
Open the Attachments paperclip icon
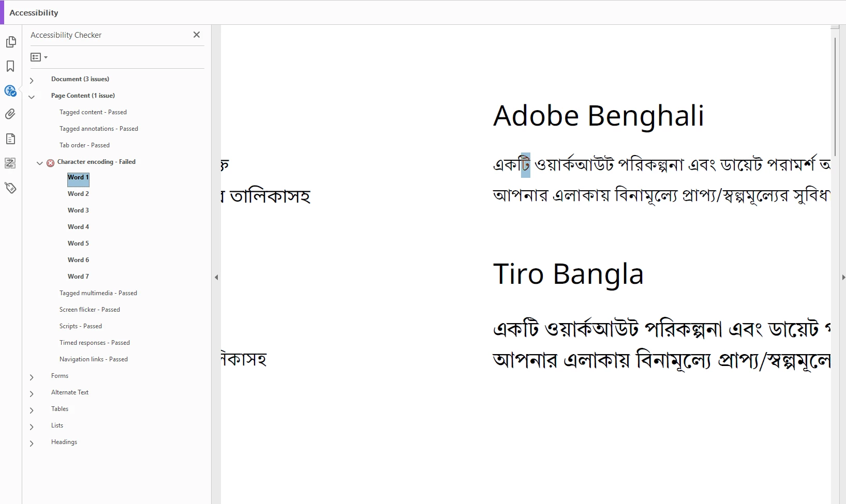pos(10,114)
